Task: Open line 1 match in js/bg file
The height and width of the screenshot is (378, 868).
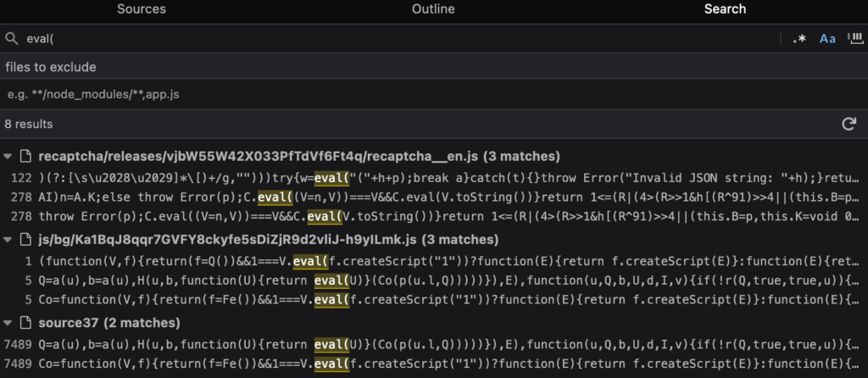Action: [x=434, y=261]
